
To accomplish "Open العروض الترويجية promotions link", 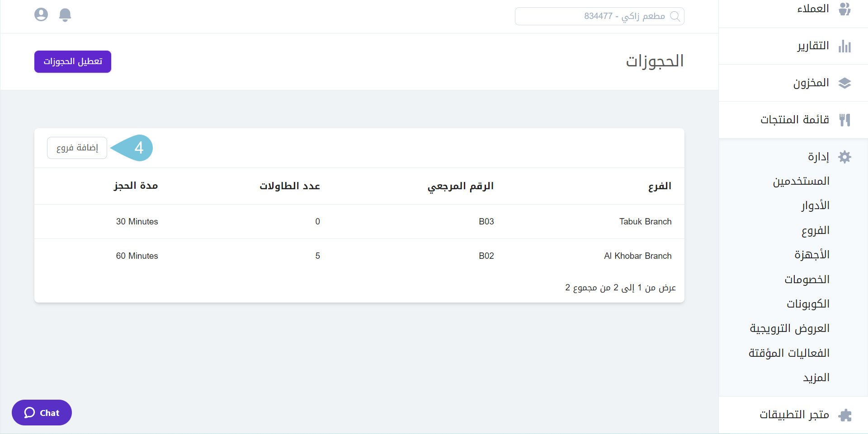I will coord(790,328).
